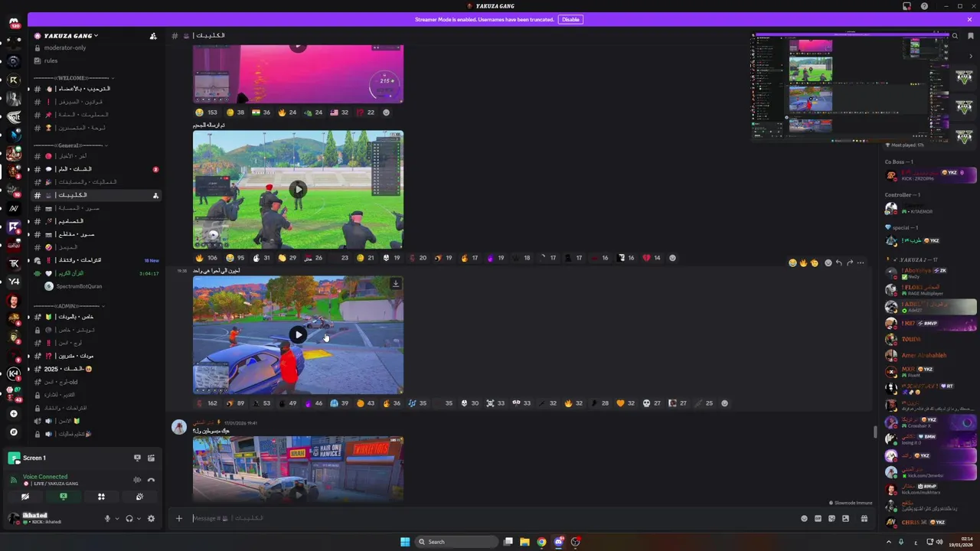The image size is (980, 551).
Task: Click the Disable Streamer Mode button
Action: coord(570,19)
